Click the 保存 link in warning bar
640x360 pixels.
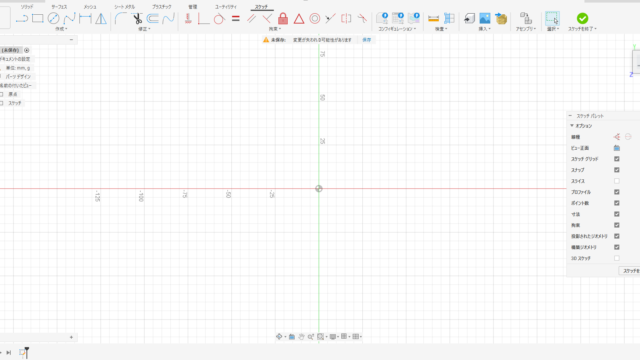point(367,40)
